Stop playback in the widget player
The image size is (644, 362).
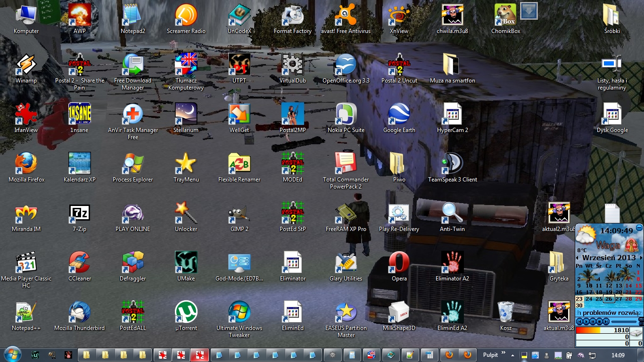[599, 321]
